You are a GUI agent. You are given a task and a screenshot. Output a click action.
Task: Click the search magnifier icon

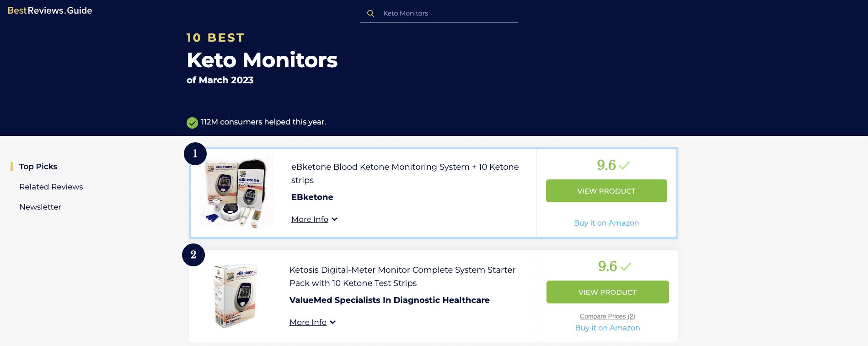click(370, 14)
